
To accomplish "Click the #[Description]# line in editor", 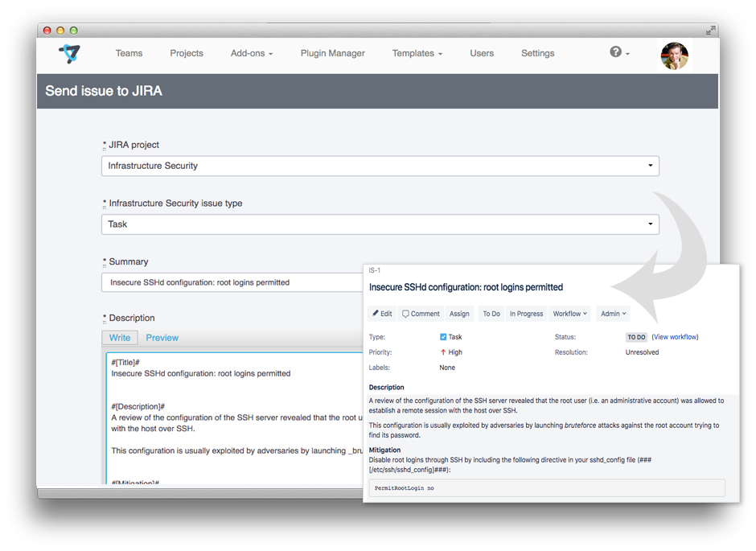I will point(138,406).
